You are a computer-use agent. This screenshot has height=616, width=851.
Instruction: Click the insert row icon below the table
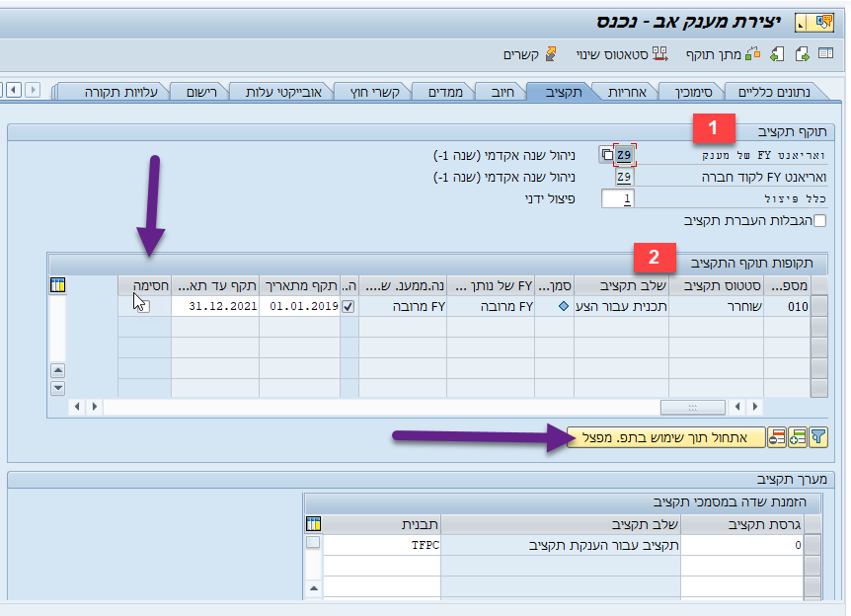(798, 437)
